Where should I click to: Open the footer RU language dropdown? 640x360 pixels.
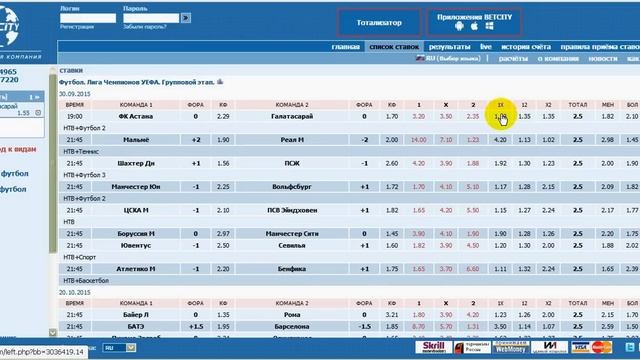[x=119, y=348]
